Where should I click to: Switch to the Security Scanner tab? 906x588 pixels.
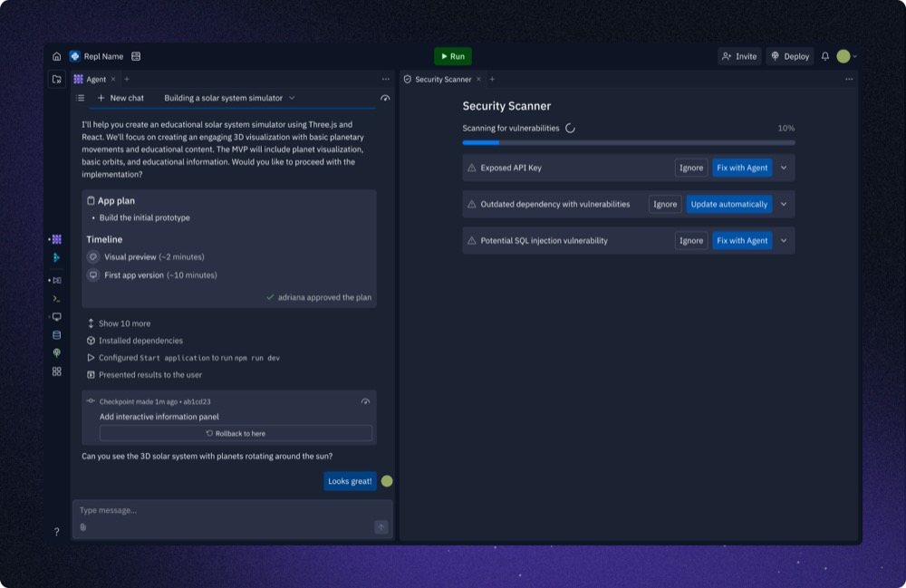(442, 79)
